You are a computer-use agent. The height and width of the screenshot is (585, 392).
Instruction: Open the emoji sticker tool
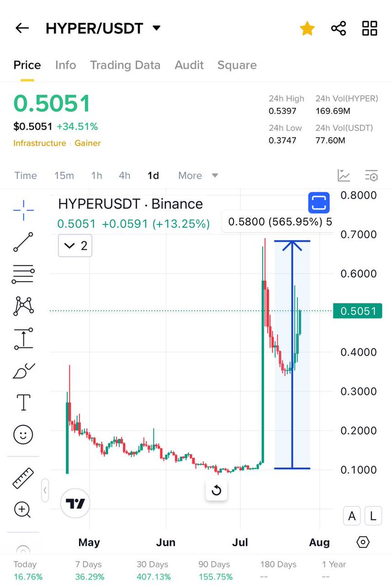coord(23,435)
